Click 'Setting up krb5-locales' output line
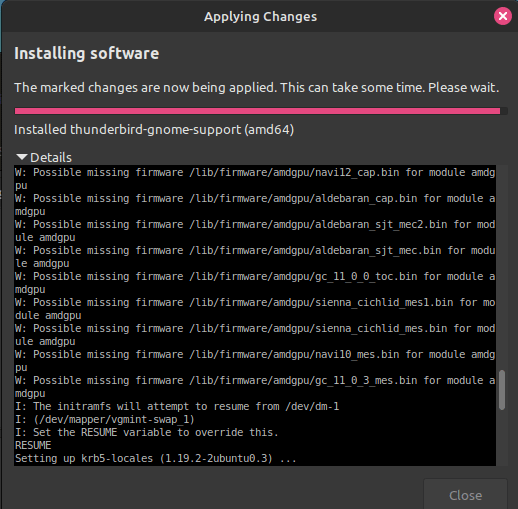The height and width of the screenshot is (509, 518). click(156, 458)
